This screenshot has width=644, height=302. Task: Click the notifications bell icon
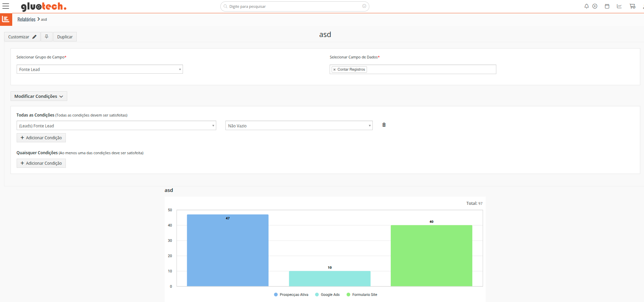[586, 6]
